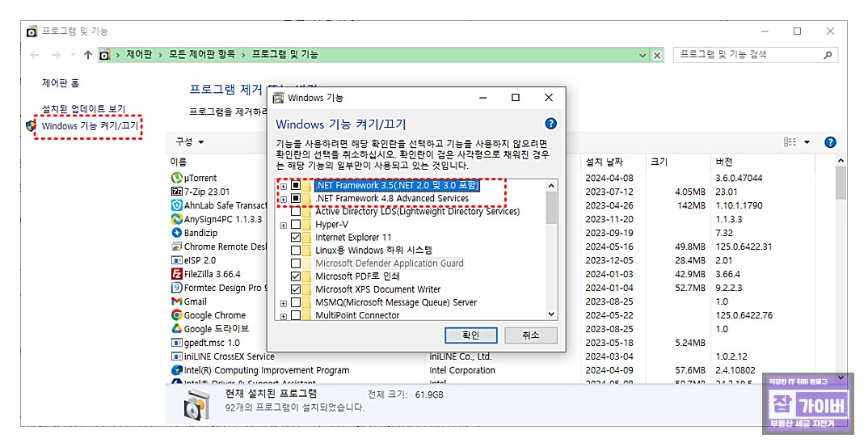This screenshot has width=868, height=447.
Task: Enable Hyper-V checkbox
Action: [296, 225]
